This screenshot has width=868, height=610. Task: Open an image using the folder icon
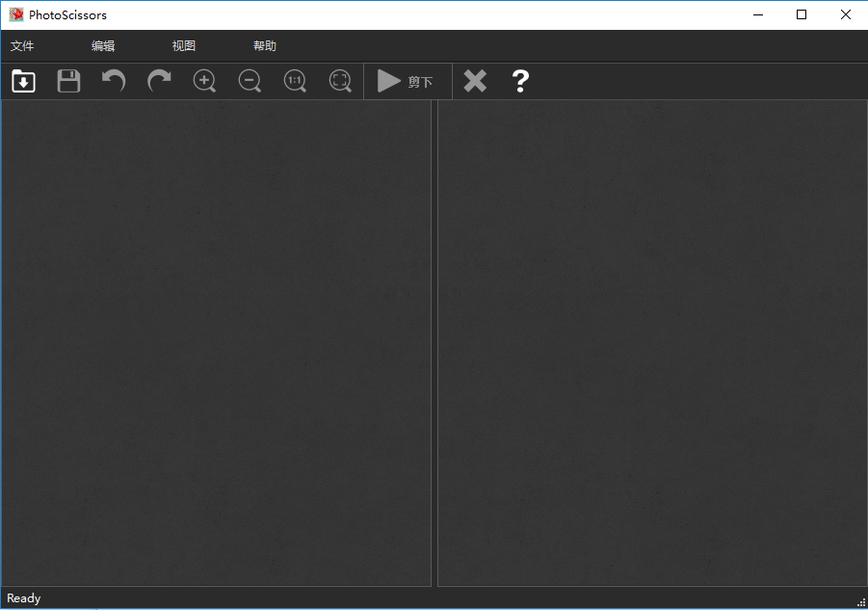click(x=23, y=81)
